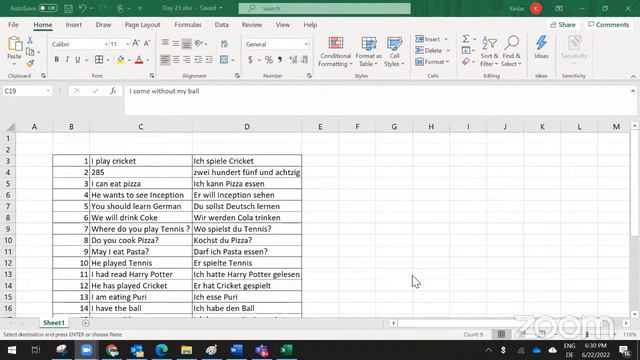Click the Percent Style icon
Viewport: 640px width, 360px height.
pos(269,60)
